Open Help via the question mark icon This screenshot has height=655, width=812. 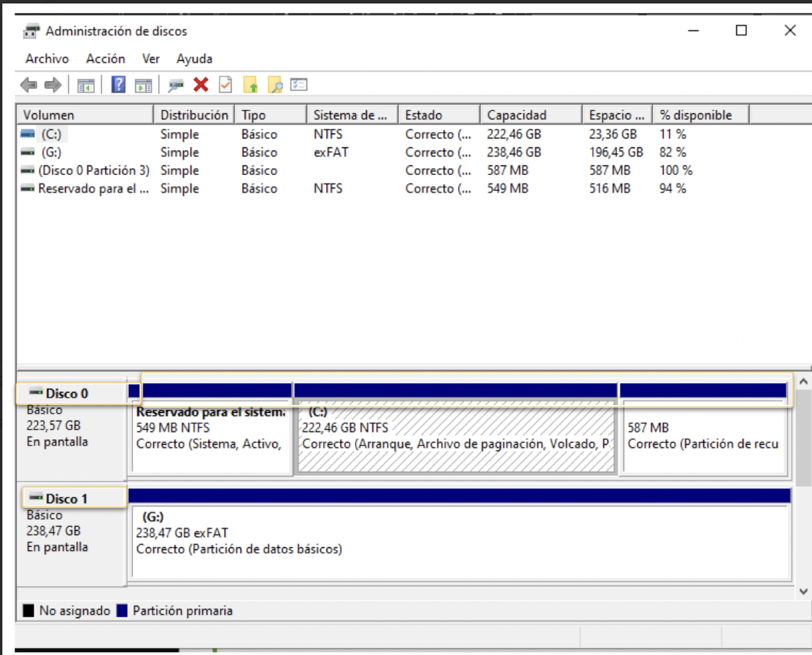(x=118, y=84)
